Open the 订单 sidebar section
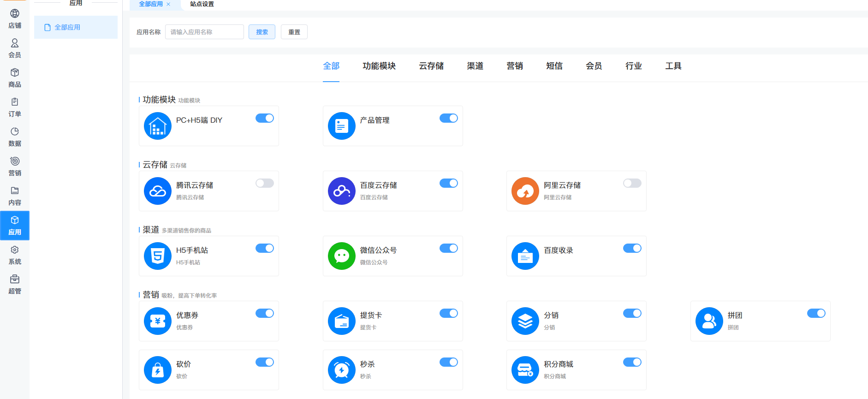868x399 pixels. click(15, 107)
